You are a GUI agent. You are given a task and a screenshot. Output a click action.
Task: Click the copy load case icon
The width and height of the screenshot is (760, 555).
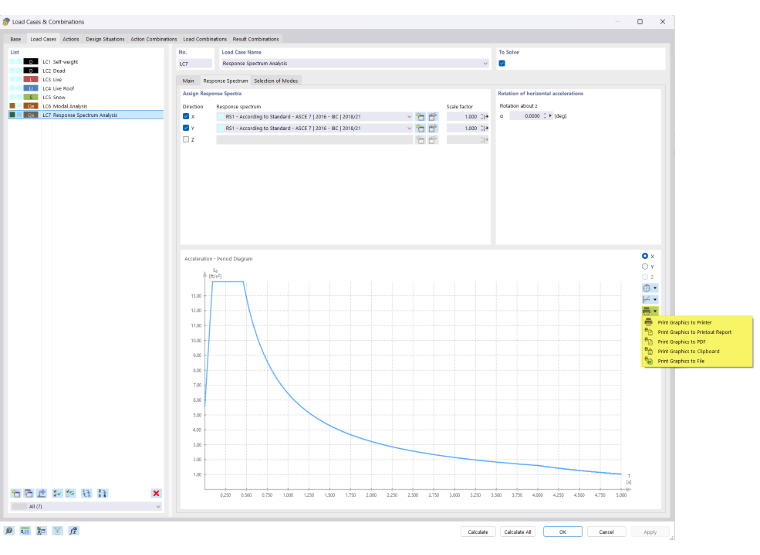pyautogui.click(x=29, y=493)
